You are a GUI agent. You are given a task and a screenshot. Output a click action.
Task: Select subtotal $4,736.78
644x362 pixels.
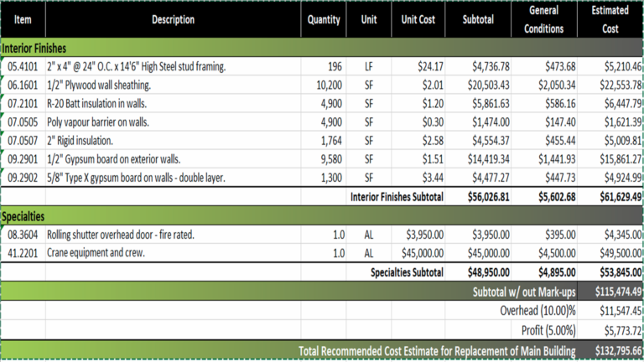(x=491, y=66)
